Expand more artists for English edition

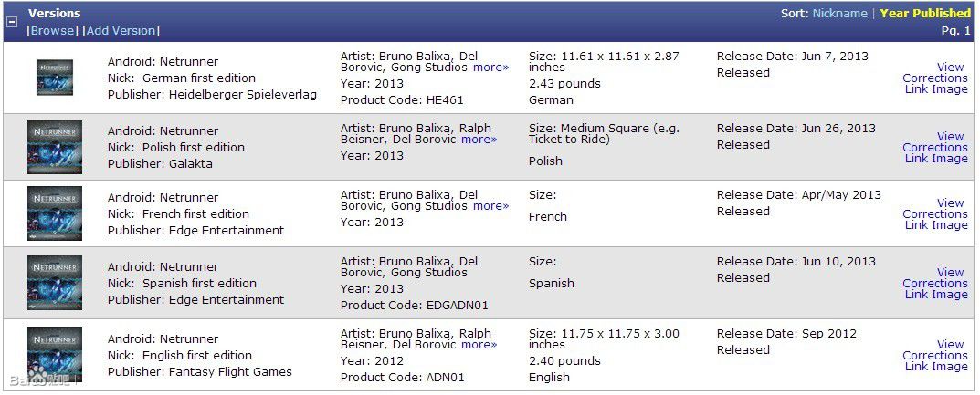[x=479, y=345]
